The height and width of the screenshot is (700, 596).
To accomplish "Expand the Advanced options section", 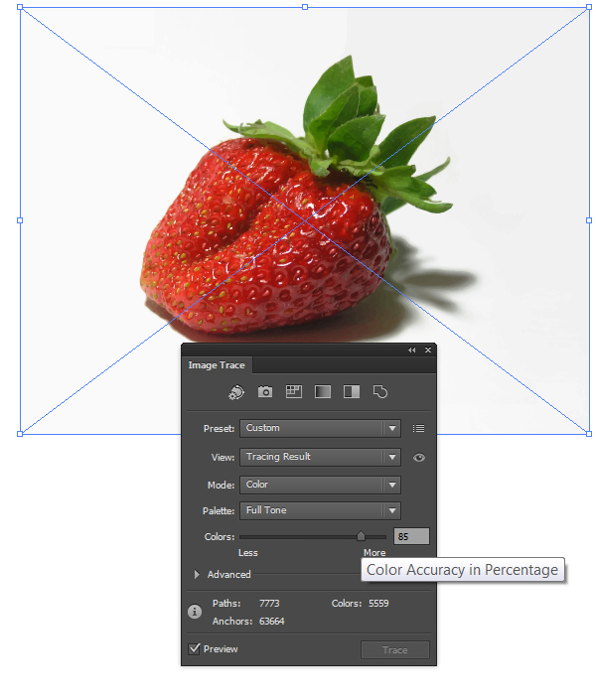I will pyautogui.click(x=197, y=575).
